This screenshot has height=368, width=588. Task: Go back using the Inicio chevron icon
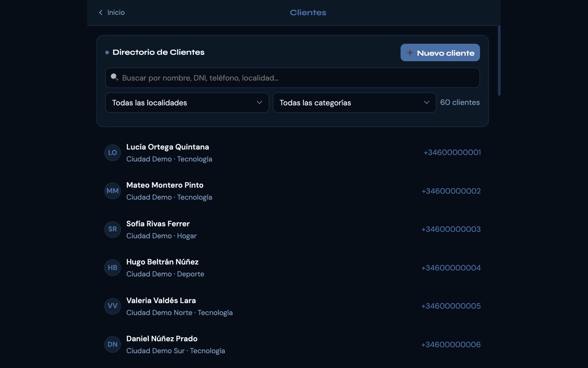click(101, 13)
